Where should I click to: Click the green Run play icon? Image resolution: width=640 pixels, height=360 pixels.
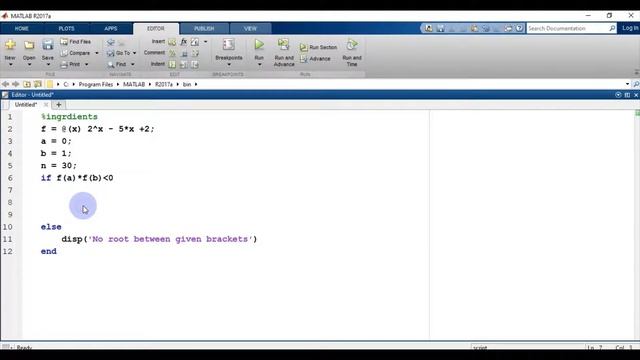[x=259, y=44]
